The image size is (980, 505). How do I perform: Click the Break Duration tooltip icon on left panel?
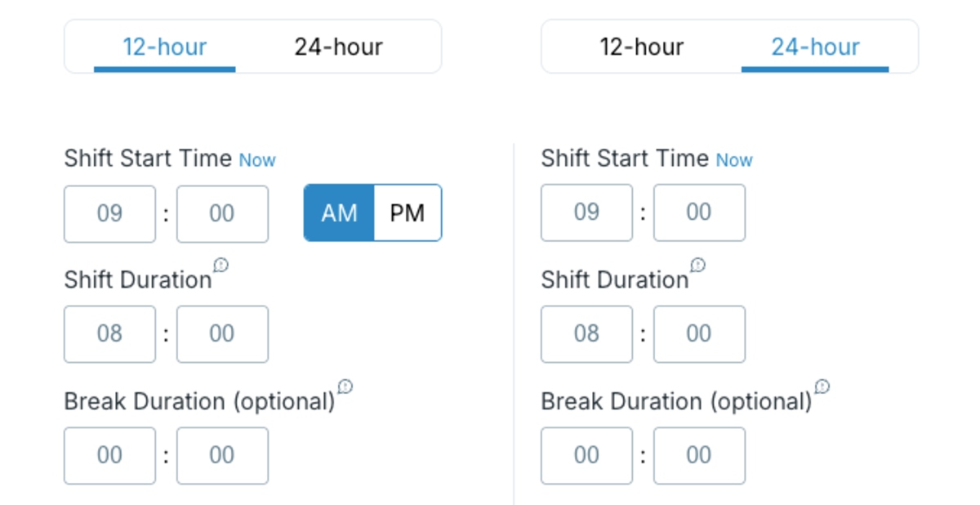[x=344, y=386]
